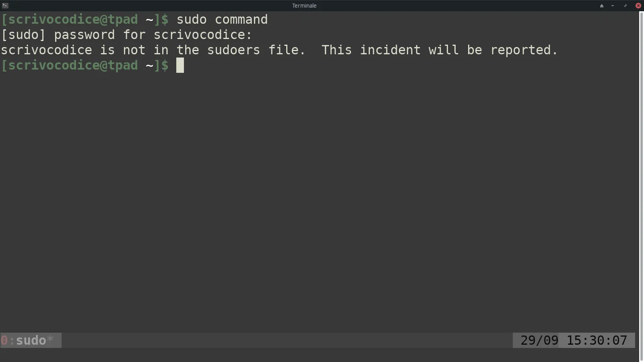
Task: Select the tmux session number 0 indicator
Action: (x=4, y=340)
